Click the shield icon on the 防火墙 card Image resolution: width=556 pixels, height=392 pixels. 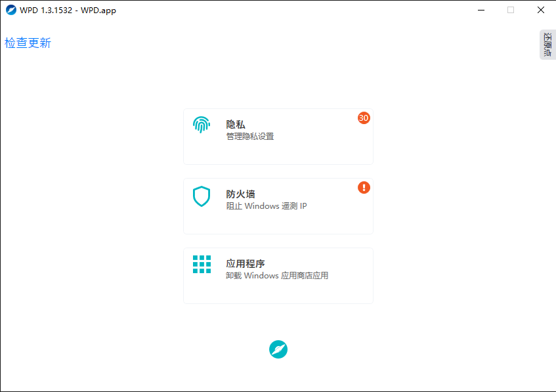point(202,196)
